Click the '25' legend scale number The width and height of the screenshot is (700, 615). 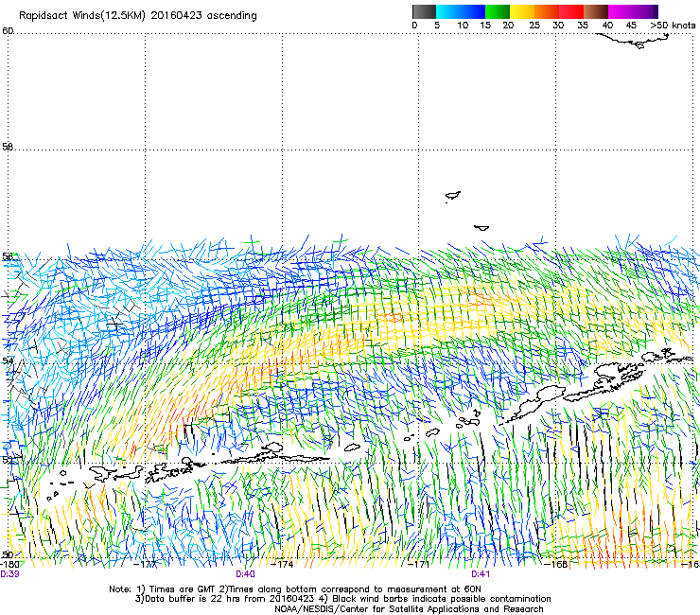pyautogui.click(x=534, y=26)
